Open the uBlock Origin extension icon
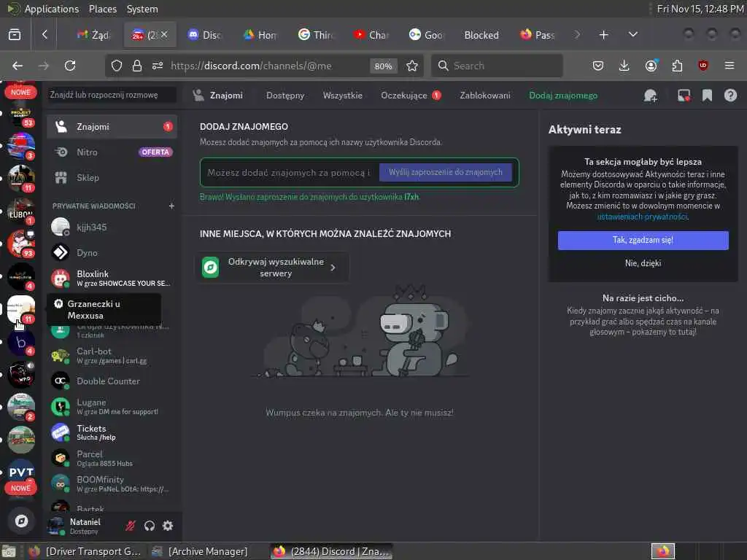747x560 pixels. click(703, 66)
